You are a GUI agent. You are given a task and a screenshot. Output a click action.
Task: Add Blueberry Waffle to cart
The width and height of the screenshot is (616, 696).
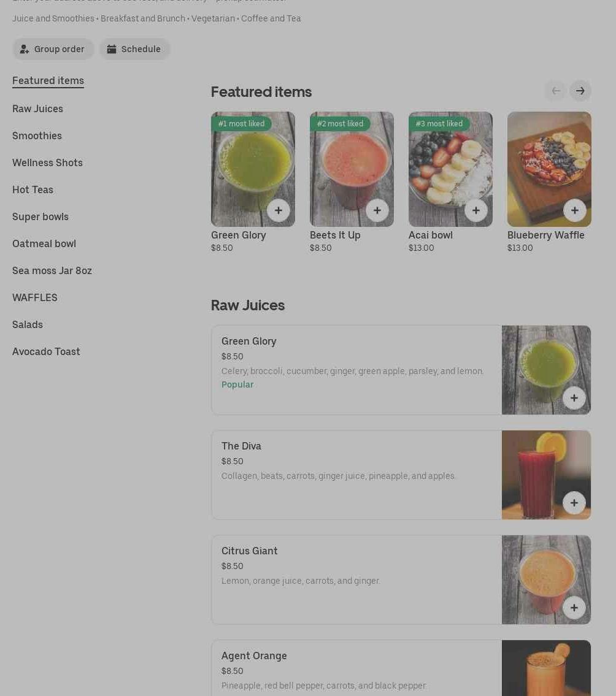tap(575, 210)
